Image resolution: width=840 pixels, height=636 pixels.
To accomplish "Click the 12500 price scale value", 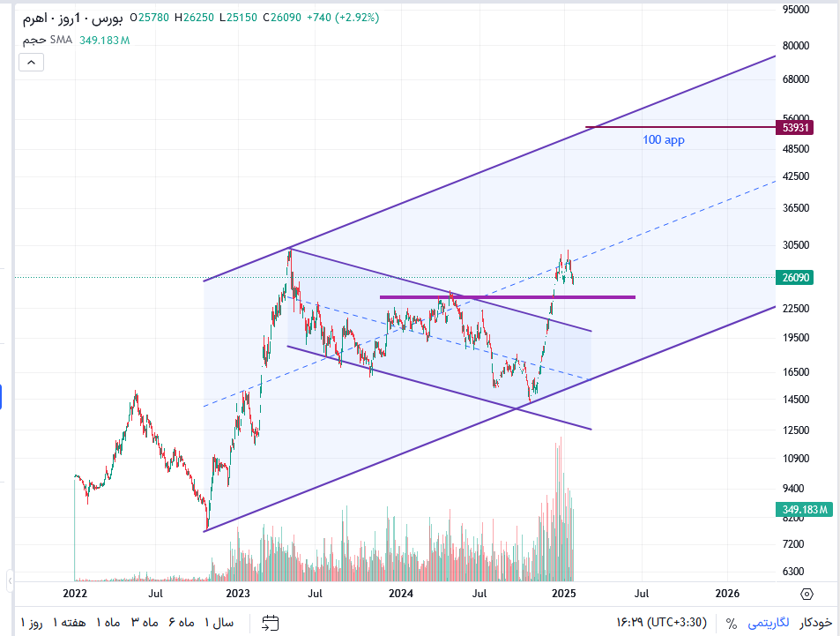I will (796, 430).
